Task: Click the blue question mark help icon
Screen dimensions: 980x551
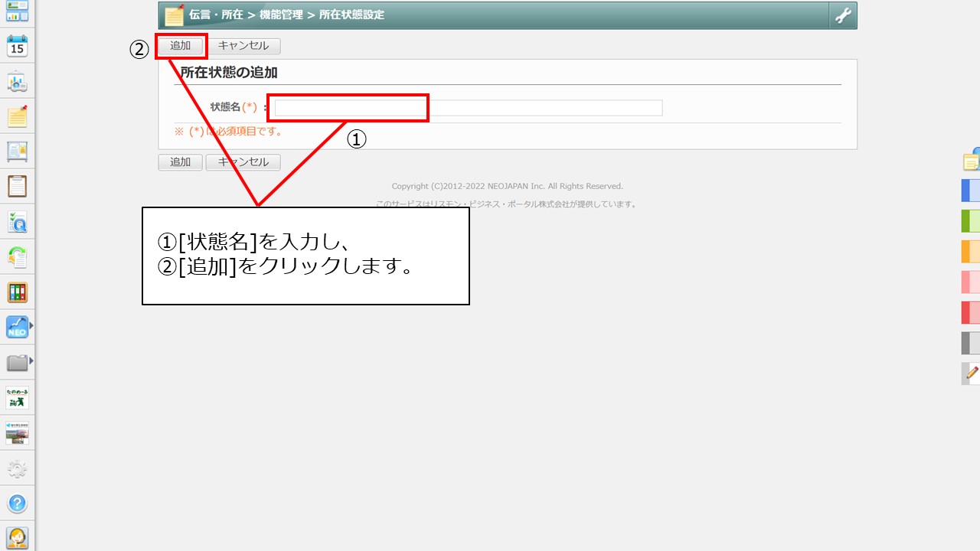Action: point(17,504)
